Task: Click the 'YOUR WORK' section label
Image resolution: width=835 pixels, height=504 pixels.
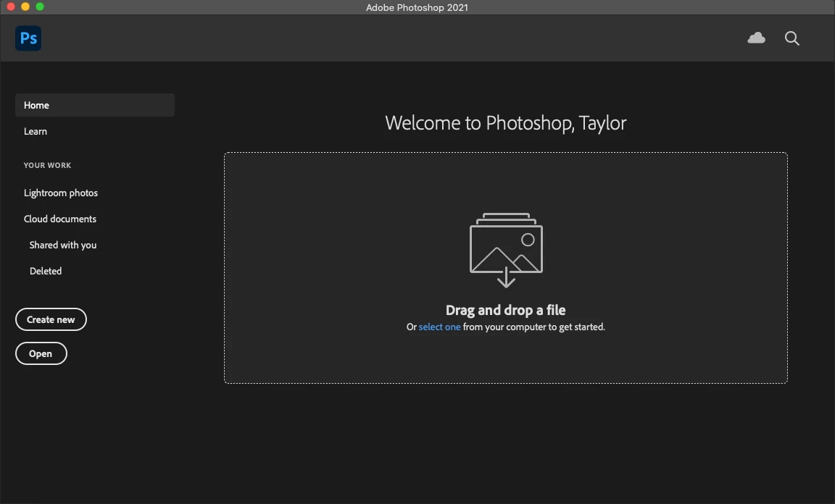Action: pos(47,166)
